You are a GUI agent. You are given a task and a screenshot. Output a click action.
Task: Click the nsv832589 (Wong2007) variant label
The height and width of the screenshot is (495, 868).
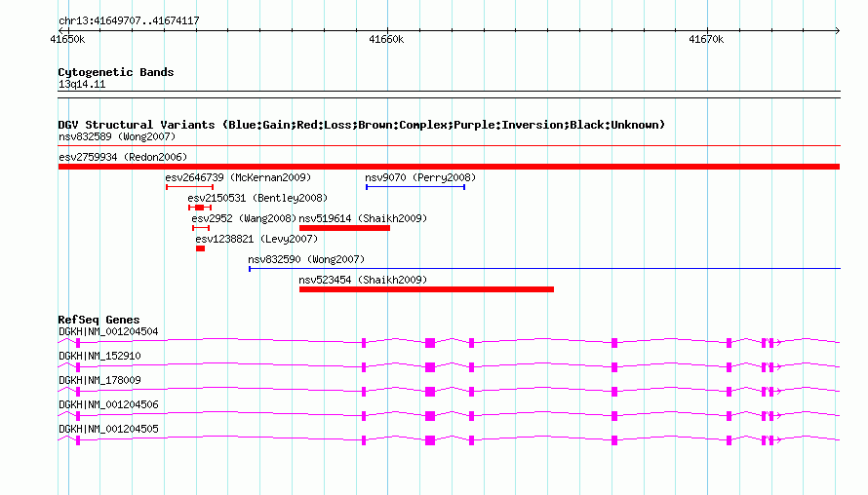[117, 136]
